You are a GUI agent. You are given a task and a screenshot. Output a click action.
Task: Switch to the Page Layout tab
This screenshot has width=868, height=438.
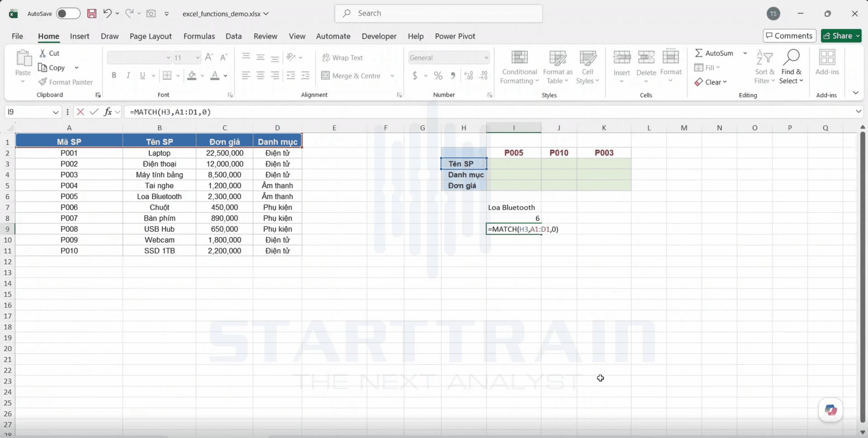tap(151, 36)
